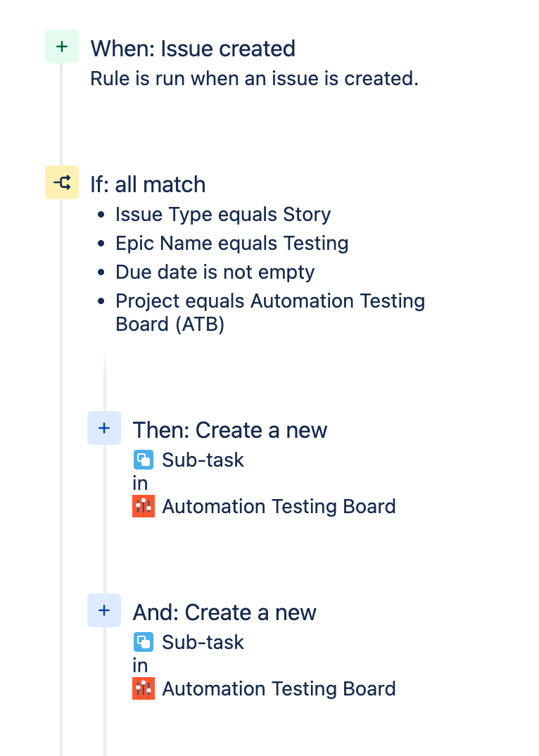Click the Automation Testing Board project icon under And
Screen dimensions: 539x756
pos(144,688)
